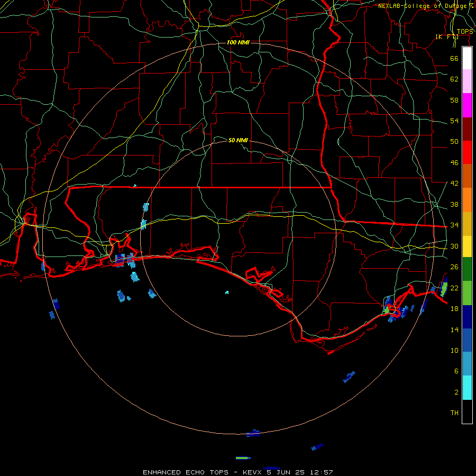Click the magenta 58 kft legend swatch

pyautogui.click(x=467, y=105)
